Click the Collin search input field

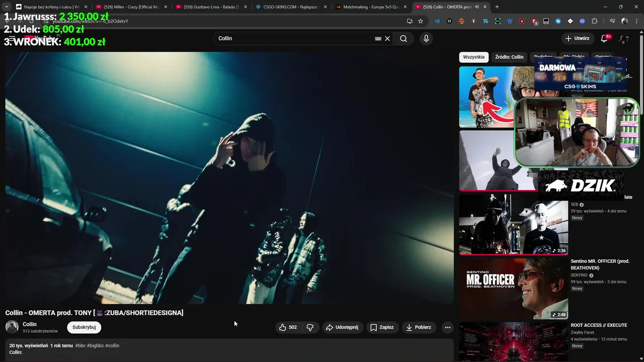pyautogui.click(x=294, y=39)
